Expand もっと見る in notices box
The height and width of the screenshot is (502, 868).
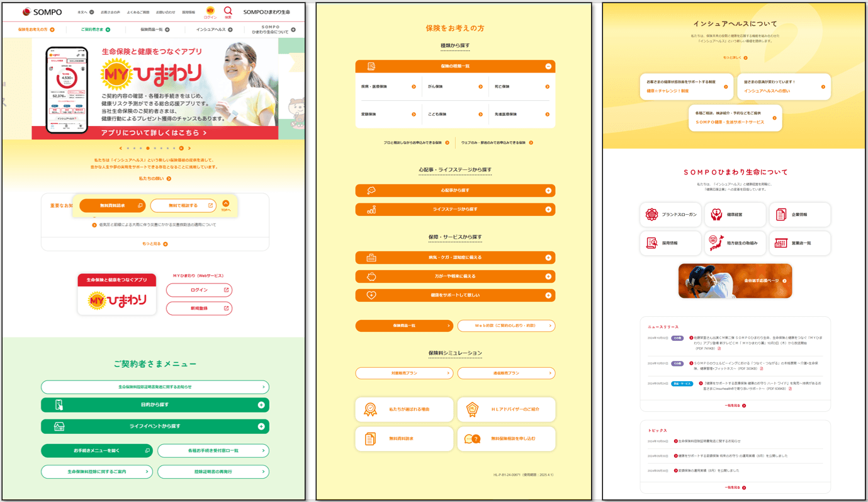[x=155, y=244]
